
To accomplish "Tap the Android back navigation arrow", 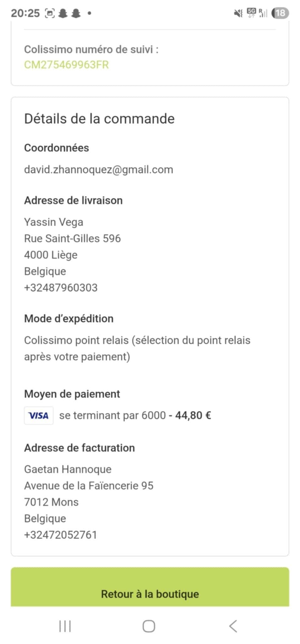I will [x=233, y=626].
